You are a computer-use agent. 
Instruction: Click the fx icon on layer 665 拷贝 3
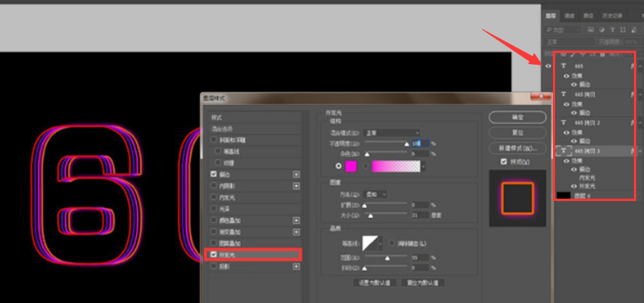click(x=632, y=151)
